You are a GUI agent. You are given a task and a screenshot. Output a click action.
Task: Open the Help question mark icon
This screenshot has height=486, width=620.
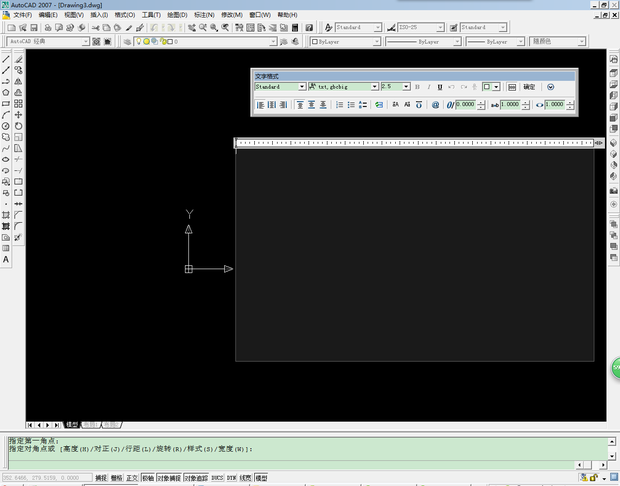click(x=309, y=28)
